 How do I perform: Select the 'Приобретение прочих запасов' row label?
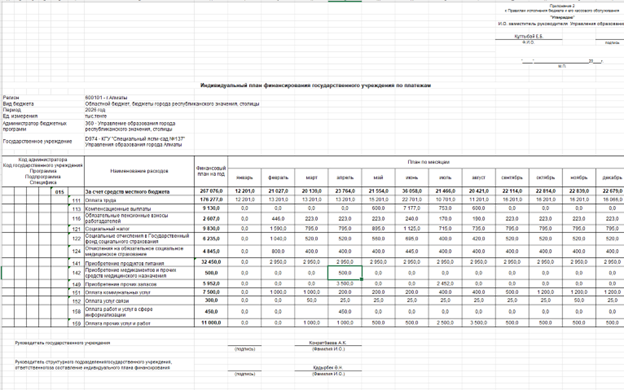[139, 284]
